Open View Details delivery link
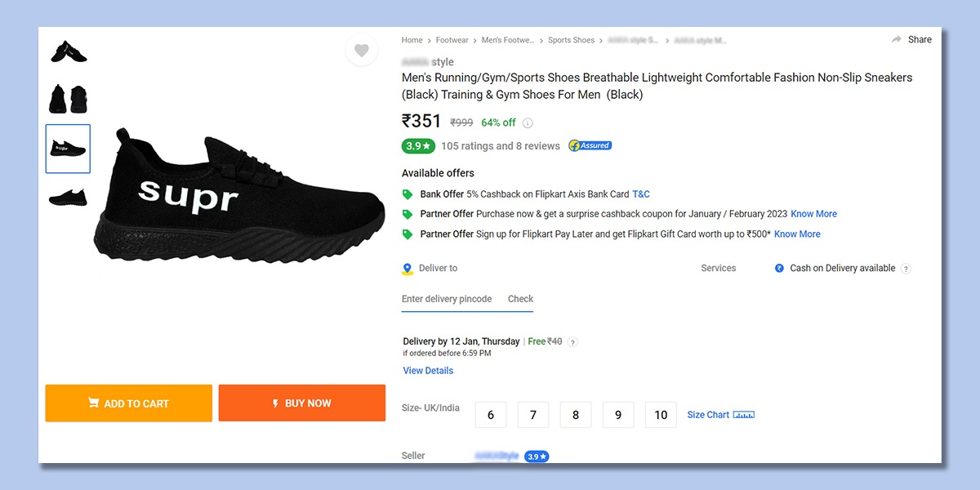This screenshot has width=980, height=490. pos(428,371)
